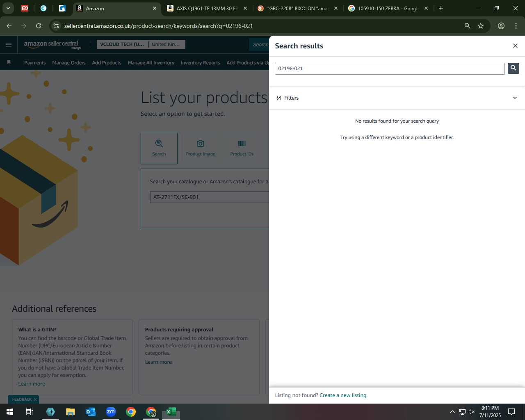This screenshot has height=420, width=525.
Task: Click the network tray icon
Action: (462, 412)
